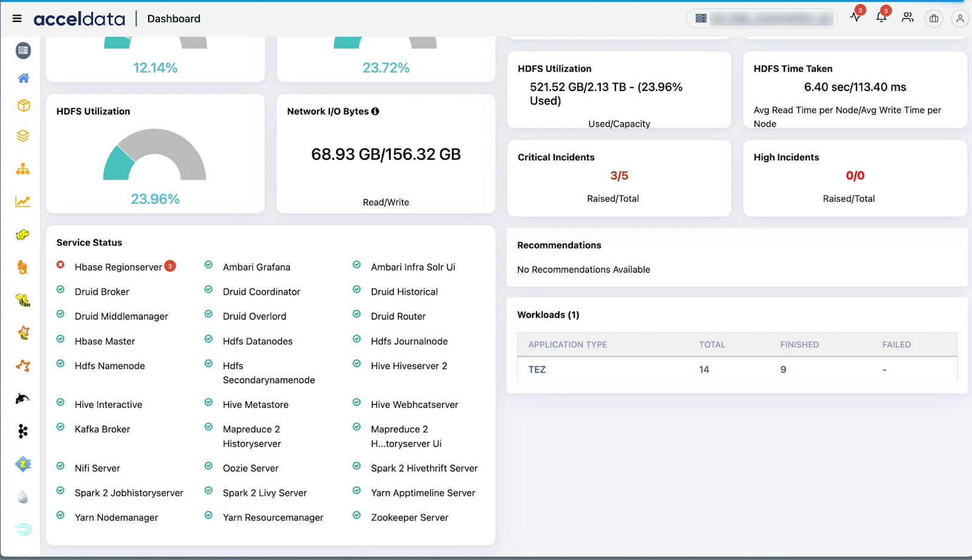Go to Home via the sidebar house icon
Image resolution: width=972 pixels, height=560 pixels.
(x=23, y=78)
